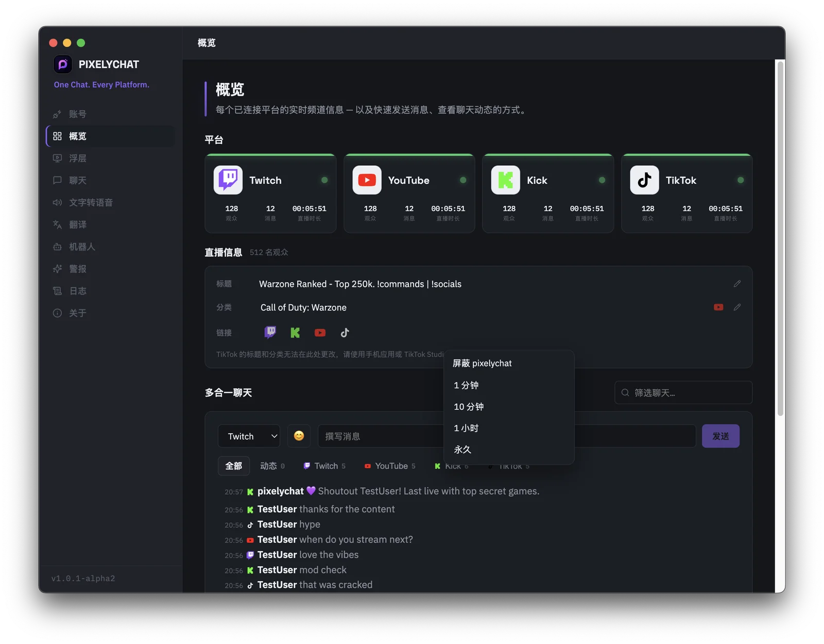Click the 发送 send button
Screen dimensions: 824x644
pos(720,436)
